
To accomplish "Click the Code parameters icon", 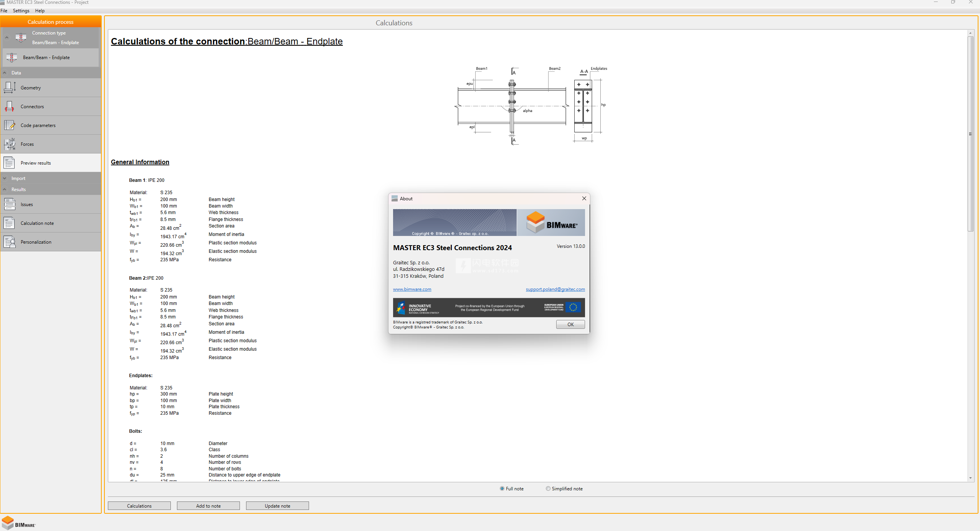I will point(10,125).
